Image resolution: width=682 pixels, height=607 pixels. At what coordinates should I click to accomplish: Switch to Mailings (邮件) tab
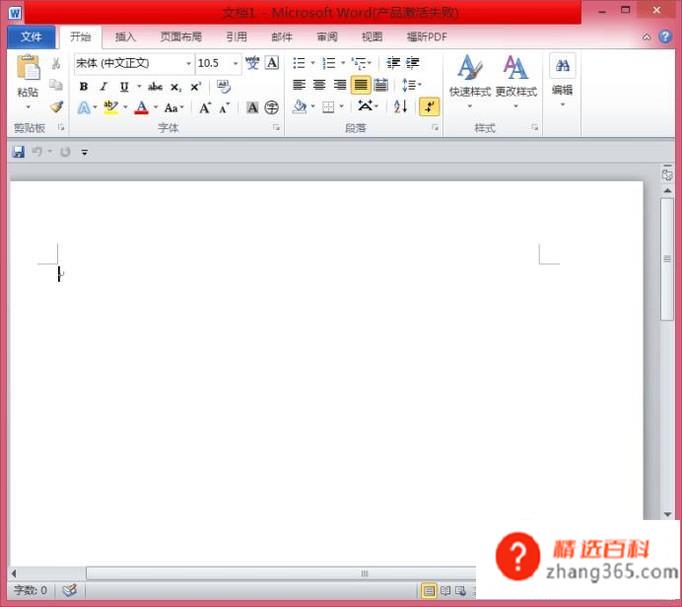coord(282,37)
